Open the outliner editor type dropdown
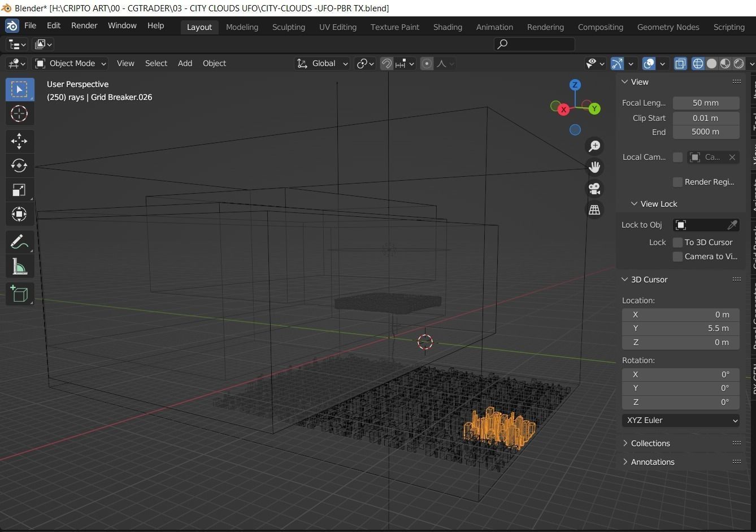This screenshot has width=756, height=532. [x=16, y=44]
